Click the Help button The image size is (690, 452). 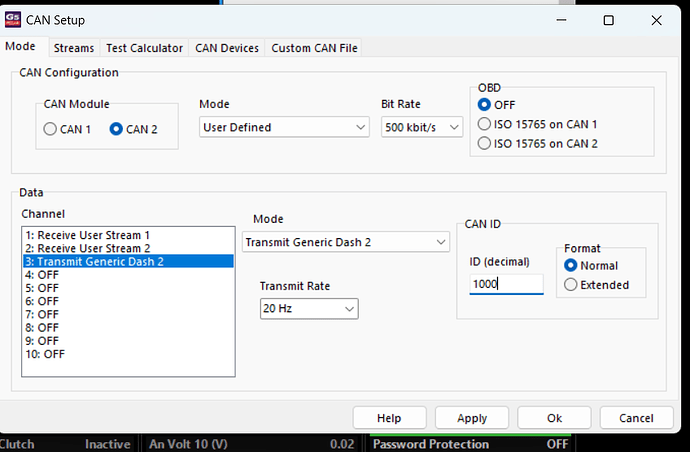tap(389, 418)
